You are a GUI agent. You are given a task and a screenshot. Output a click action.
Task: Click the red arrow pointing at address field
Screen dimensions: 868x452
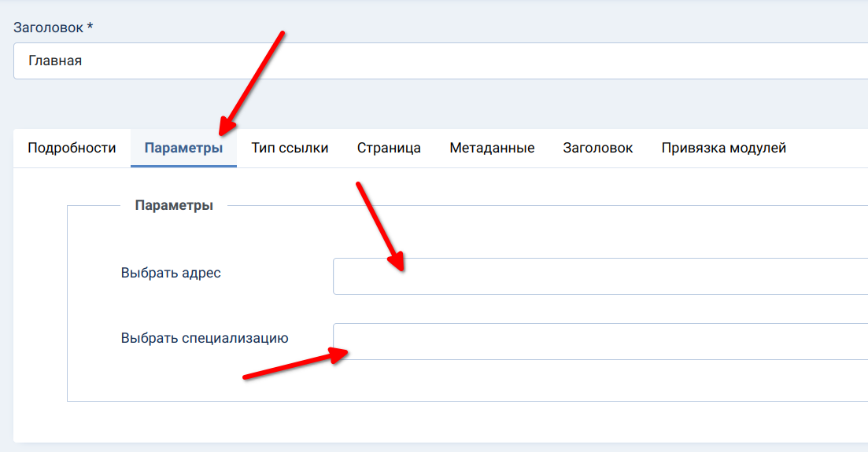point(380,226)
